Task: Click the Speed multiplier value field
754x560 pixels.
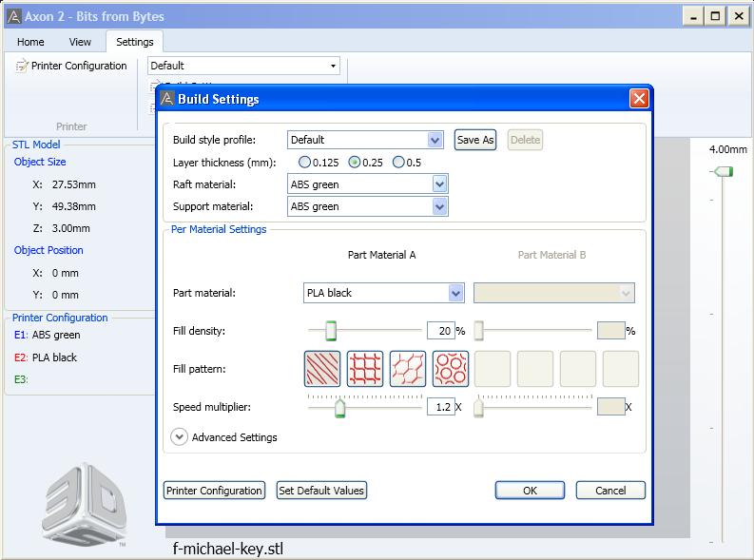Action: [x=441, y=407]
